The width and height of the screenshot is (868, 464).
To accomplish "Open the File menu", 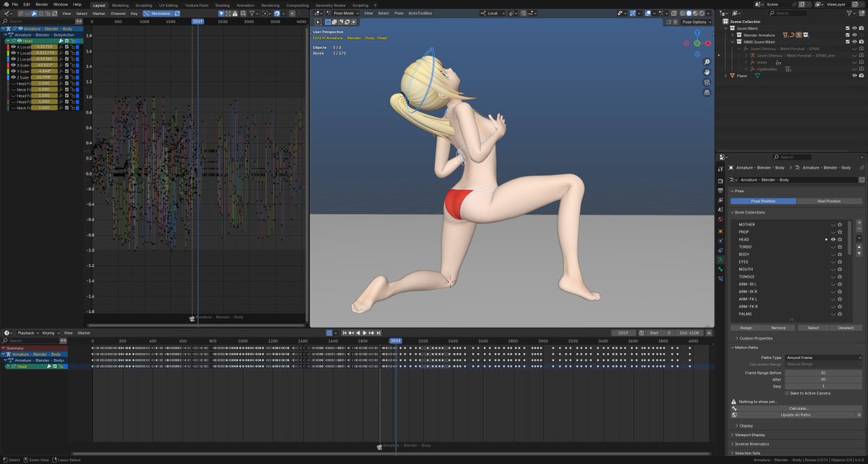I will pyautogui.click(x=14, y=4).
